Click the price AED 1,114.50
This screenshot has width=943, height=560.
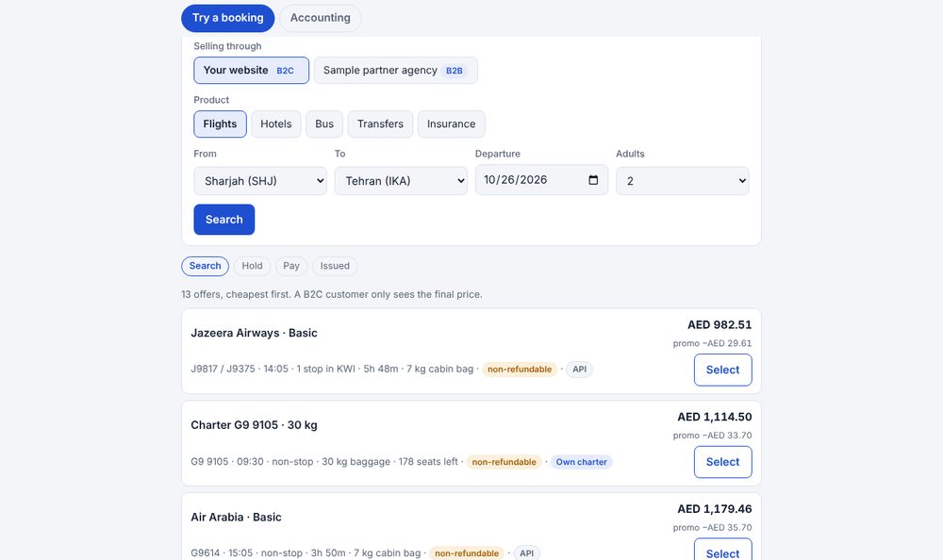click(x=715, y=417)
